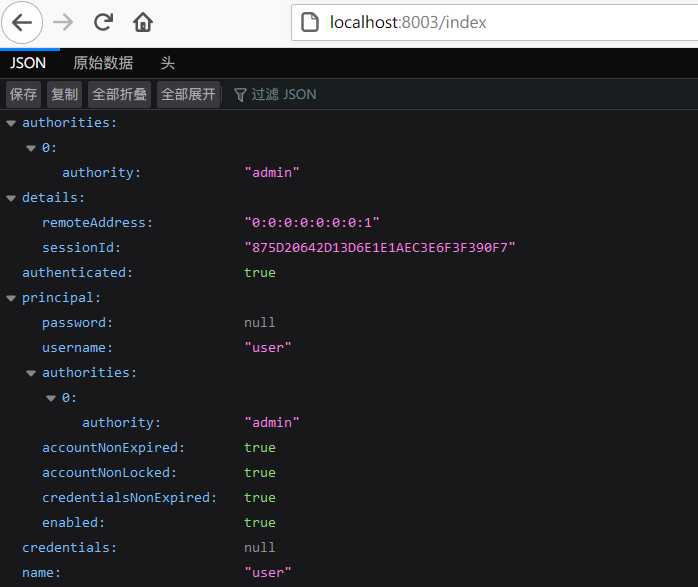Click the name value "user"

click(268, 573)
